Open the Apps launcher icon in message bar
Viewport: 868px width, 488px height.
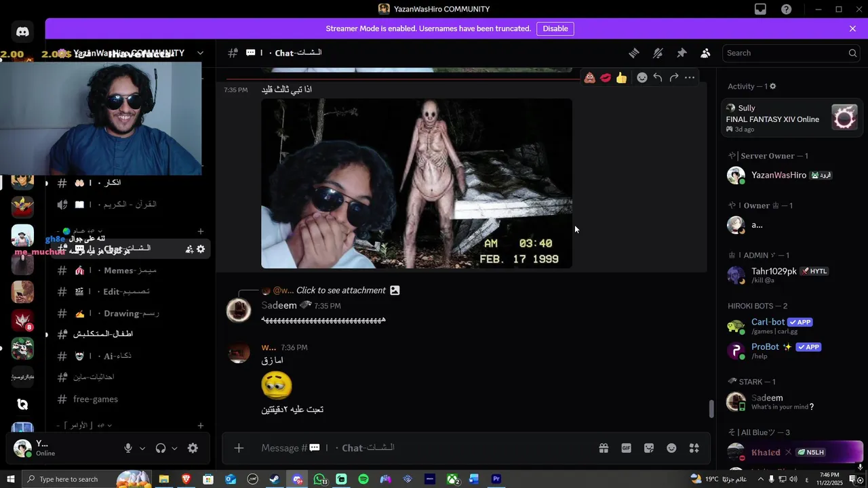coord(694,448)
